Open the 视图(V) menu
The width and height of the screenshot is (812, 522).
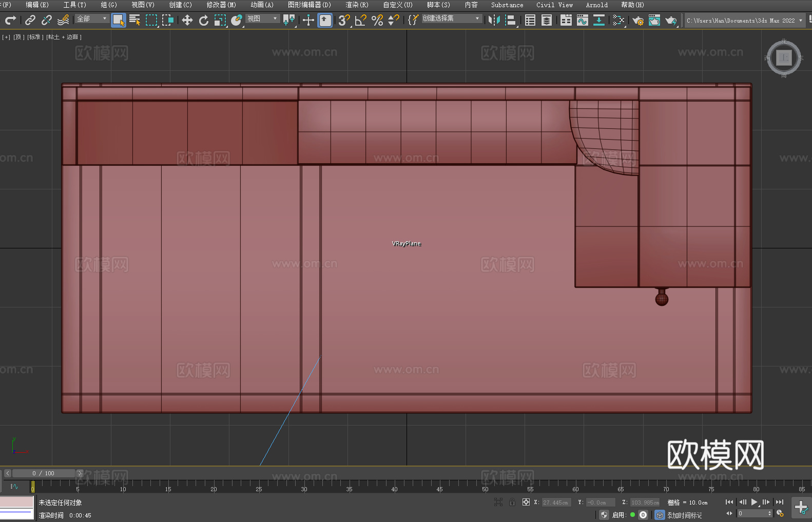click(143, 5)
